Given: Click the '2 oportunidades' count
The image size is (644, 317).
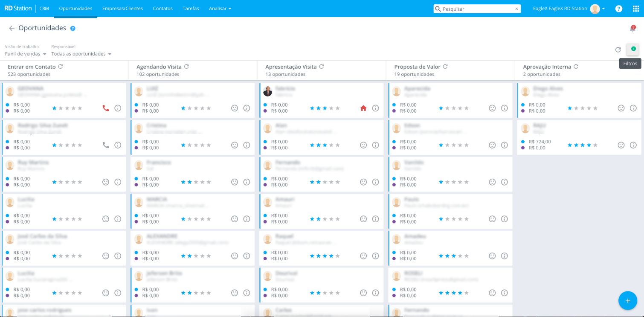Looking at the screenshot, I should [542, 74].
